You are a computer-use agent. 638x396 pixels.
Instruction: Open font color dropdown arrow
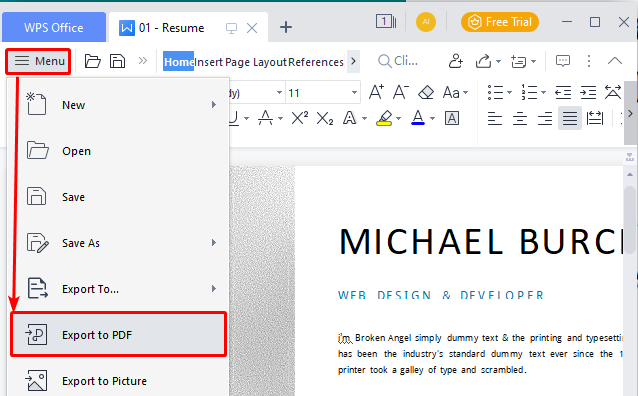coord(432,119)
